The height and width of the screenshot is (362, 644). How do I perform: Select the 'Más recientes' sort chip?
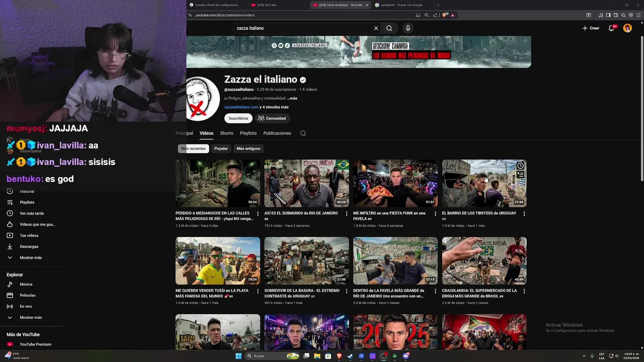(194, 148)
